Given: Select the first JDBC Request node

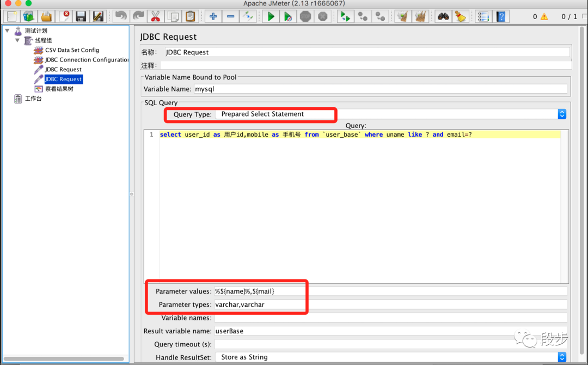Looking at the screenshot, I should coord(63,69).
